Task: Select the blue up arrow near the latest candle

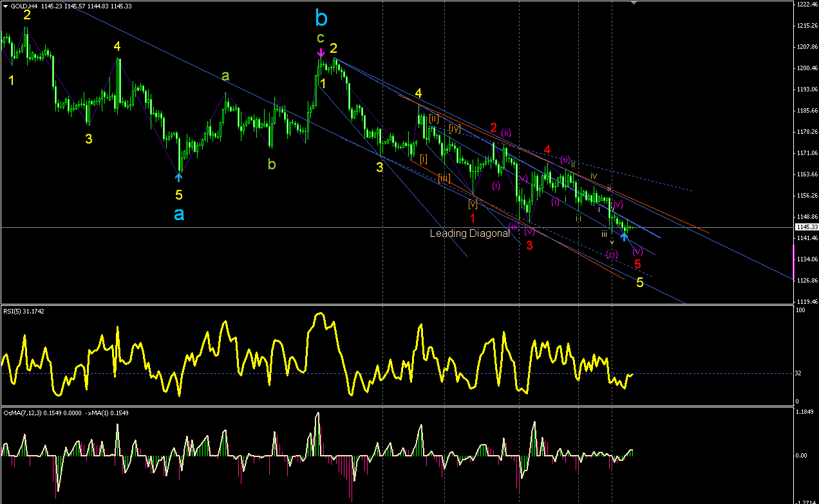Action: click(x=624, y=236)
